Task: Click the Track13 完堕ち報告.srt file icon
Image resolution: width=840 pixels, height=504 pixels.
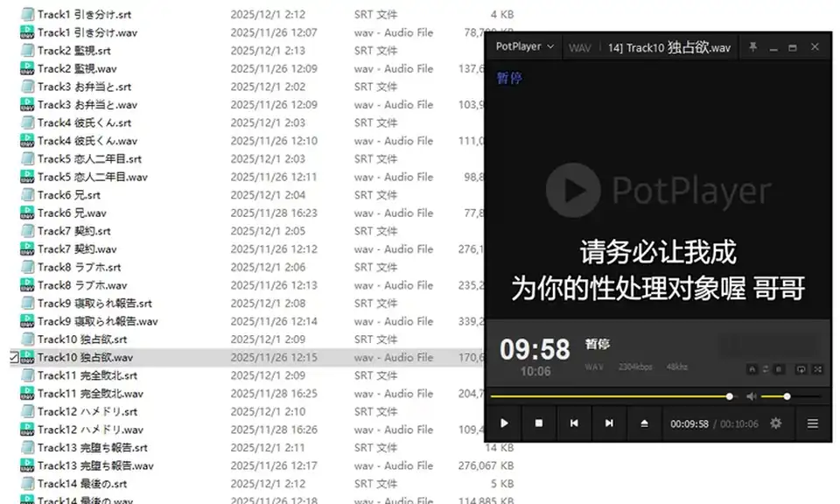Action: click(27, 448)
